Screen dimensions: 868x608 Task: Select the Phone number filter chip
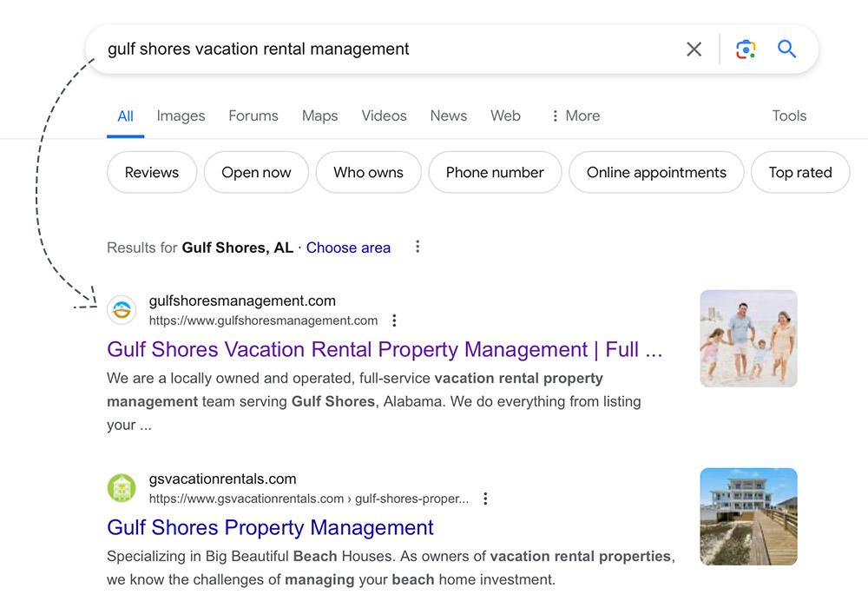click(x=495, y=172)
